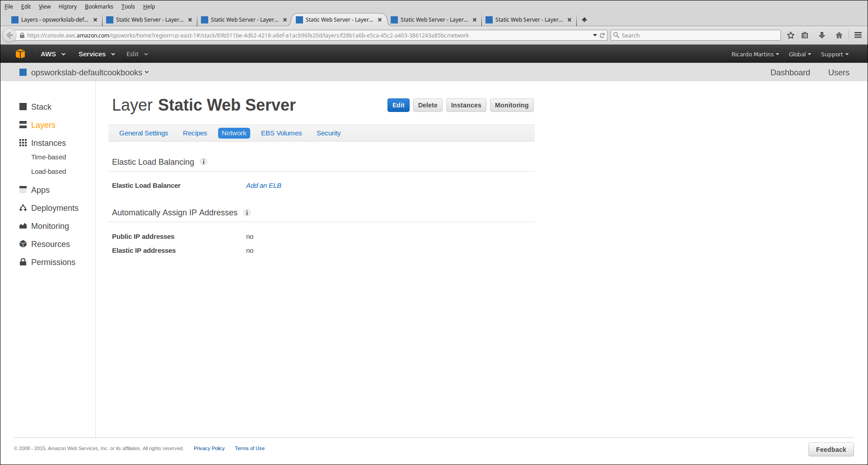Click info icon beside Elastic Load Balancing
This screenshot has width=868, height=465.
coord(204,162)
